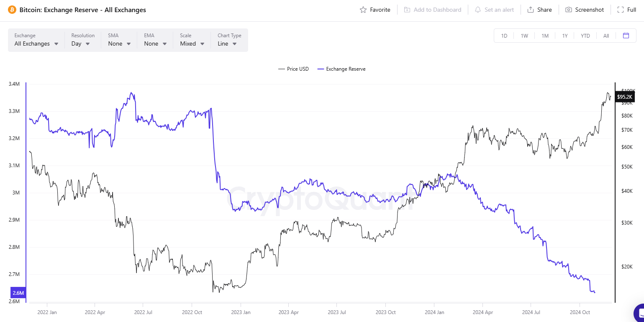Toggle Exchange Reserve series in legend
Screen dimensions: 644x322
(341, 69)
